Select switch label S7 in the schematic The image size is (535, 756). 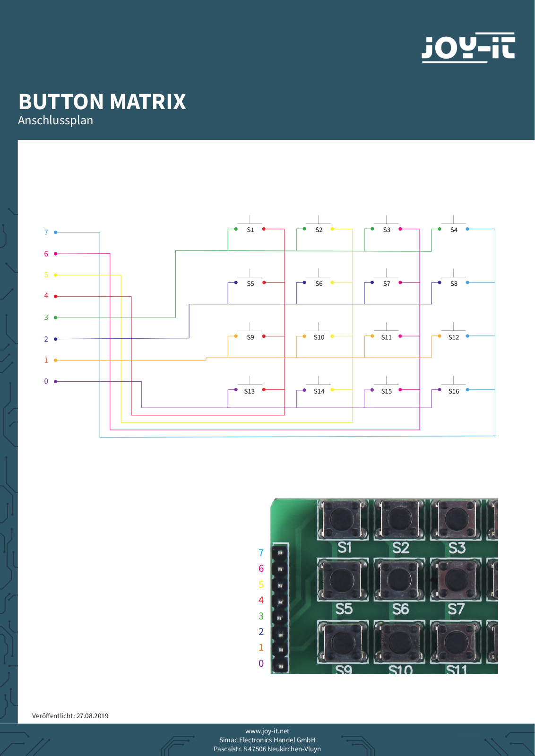click(387, 284)
